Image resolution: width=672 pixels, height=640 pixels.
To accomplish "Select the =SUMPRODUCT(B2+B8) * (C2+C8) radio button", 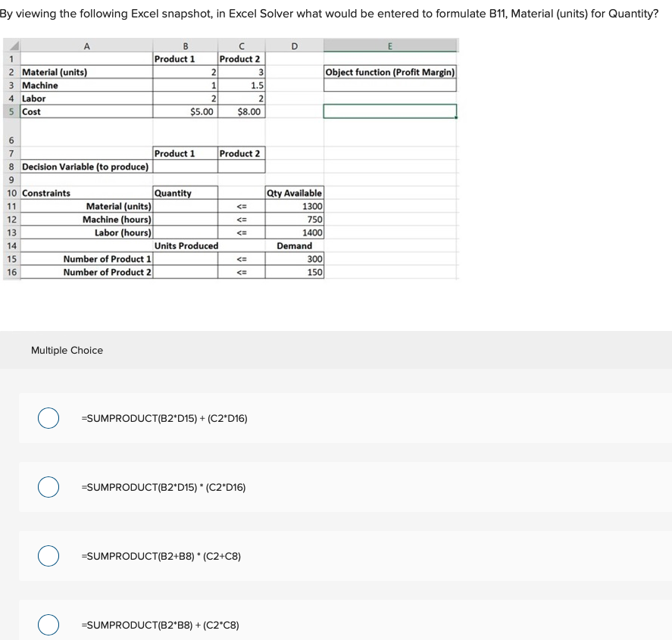I will (x=48, y=556).
